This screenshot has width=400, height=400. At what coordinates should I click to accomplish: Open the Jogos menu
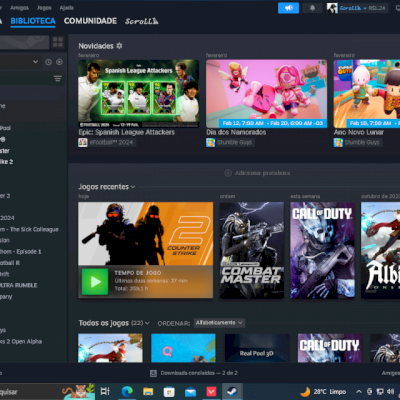pyautogui.click(x=44, y=8)
